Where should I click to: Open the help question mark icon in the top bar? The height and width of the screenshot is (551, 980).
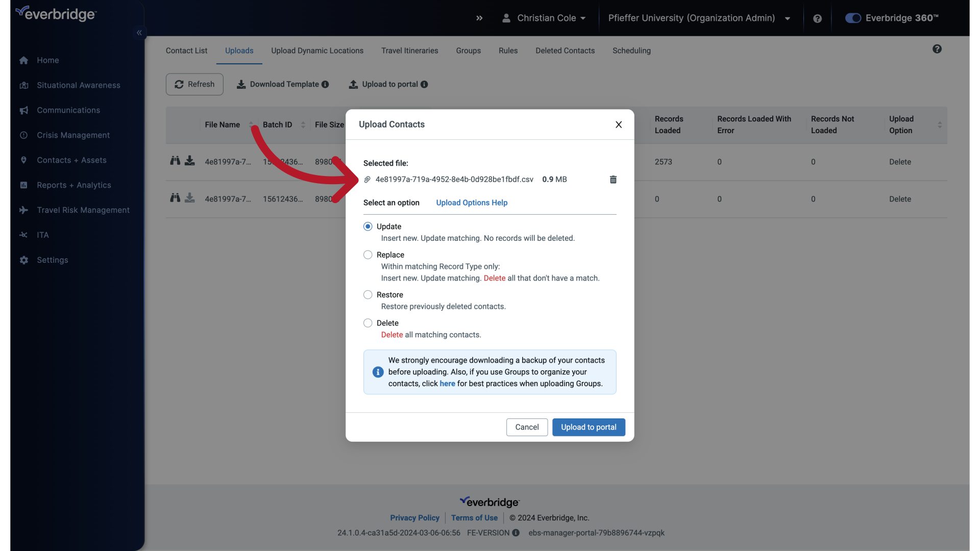point(817,18)
